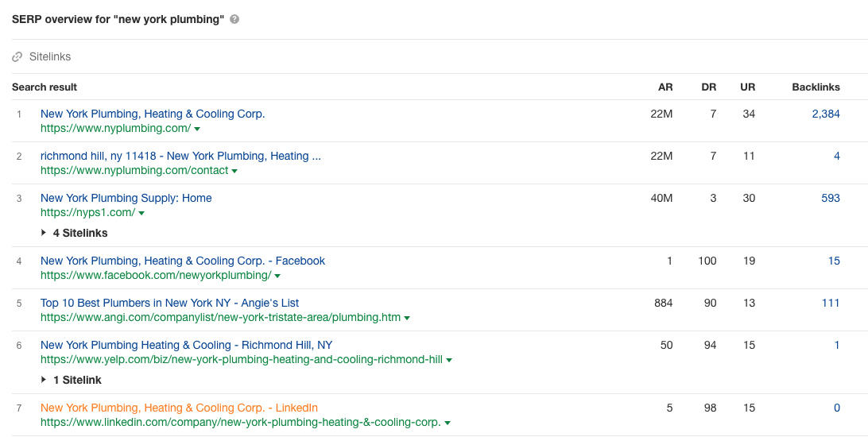This screenshot has width=868, height=437.
Task: Expand the 1 Sitelink disclosure triangle
Action: (44, 380)
